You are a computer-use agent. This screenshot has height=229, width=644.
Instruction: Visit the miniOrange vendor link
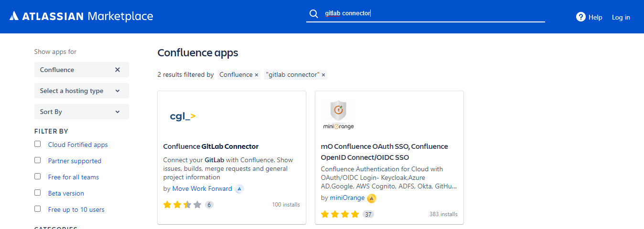tap(347, 198)
